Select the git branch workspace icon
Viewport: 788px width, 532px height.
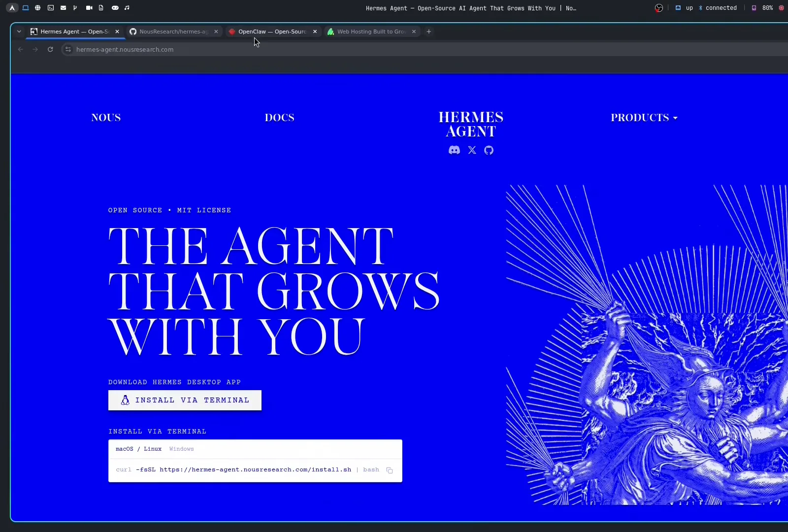click(x=75, y=8)
